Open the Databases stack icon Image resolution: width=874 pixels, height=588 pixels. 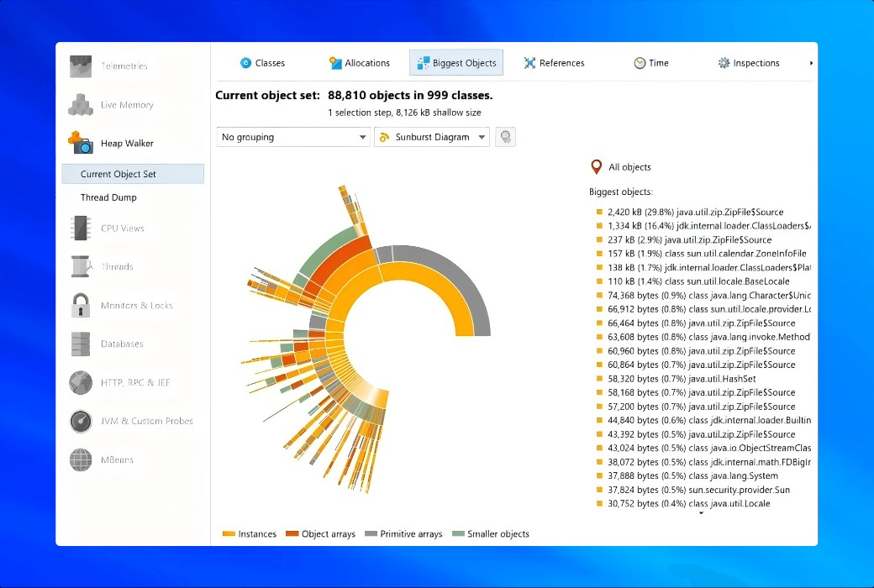click(81, 344)
